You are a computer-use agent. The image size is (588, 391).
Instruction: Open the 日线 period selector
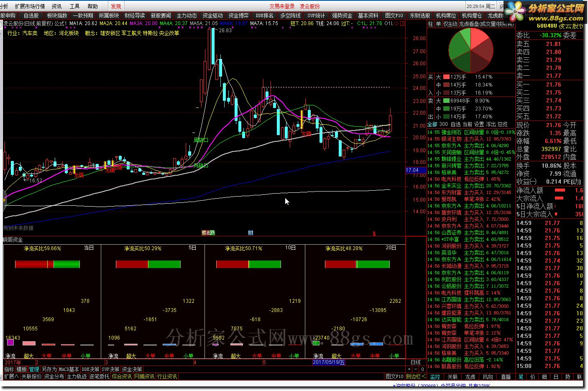pos(416,362)
